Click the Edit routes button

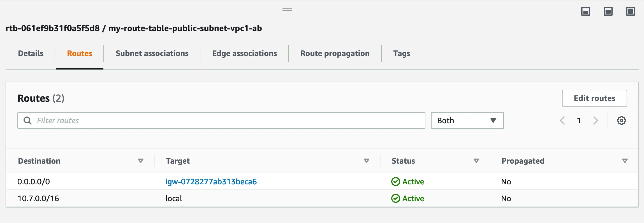pos(594,98)
